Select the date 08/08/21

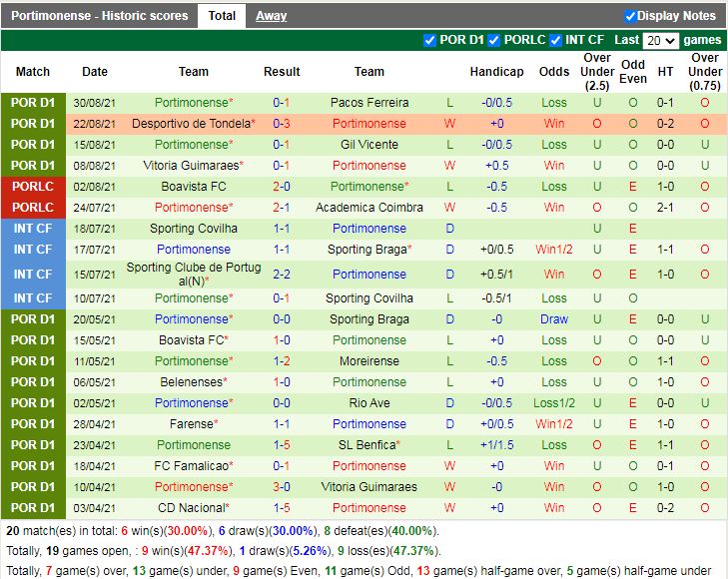pos(94,165)
